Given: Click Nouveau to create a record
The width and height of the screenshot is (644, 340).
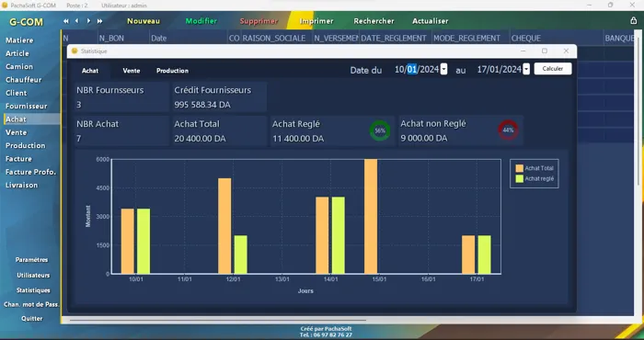Looking at the screenshot, I should [x=144, y=21].
